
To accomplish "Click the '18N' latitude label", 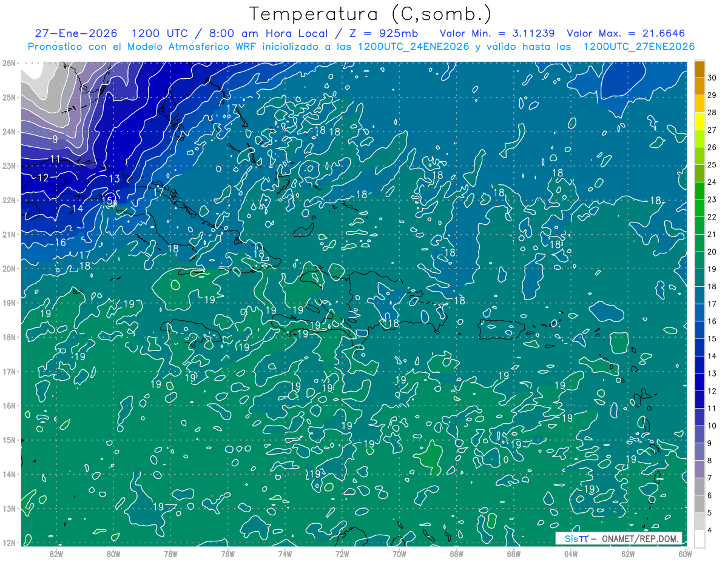I will [9, 337].
